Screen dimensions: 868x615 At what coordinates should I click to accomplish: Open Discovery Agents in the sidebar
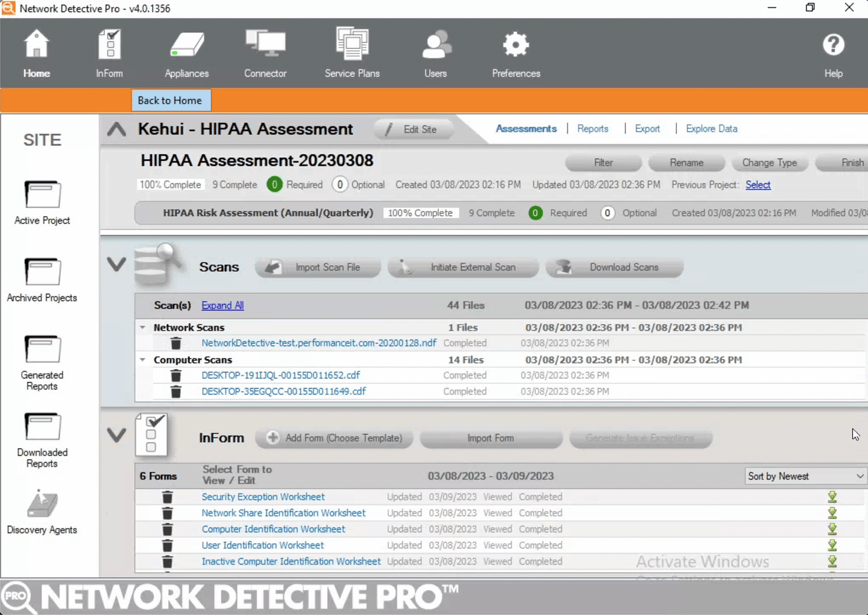point(42,511)
